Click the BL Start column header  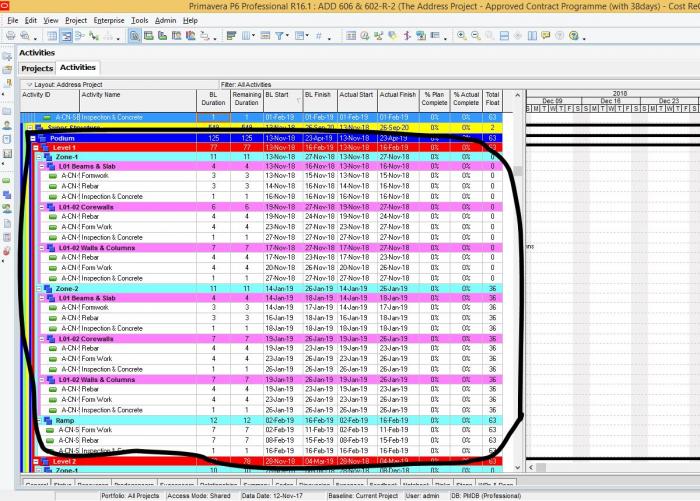(x=283, y=100)
